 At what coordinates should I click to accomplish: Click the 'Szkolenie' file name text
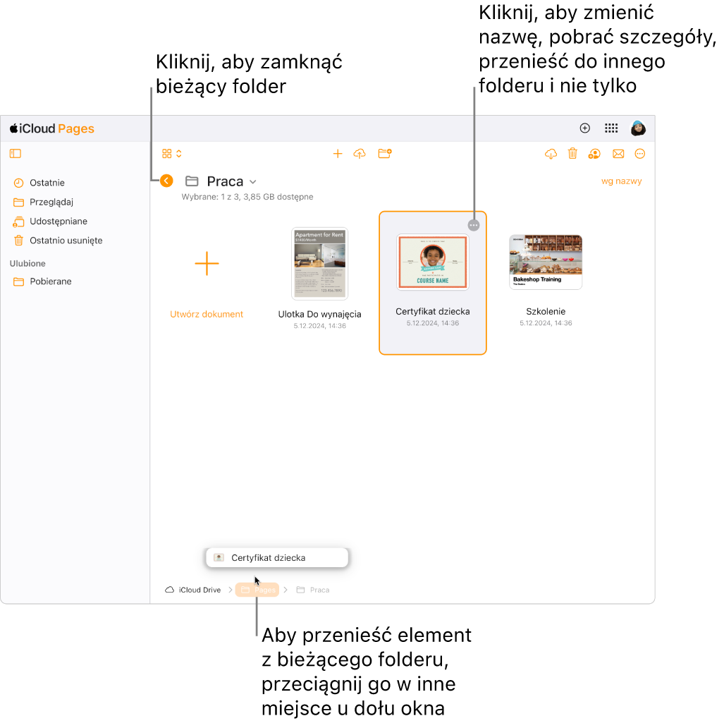click(x=546, y=312)
